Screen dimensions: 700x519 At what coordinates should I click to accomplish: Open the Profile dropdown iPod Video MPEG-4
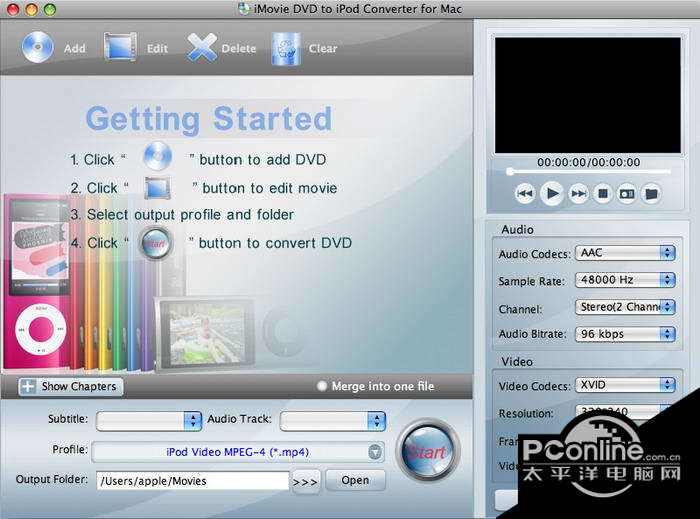pos(238,452)
